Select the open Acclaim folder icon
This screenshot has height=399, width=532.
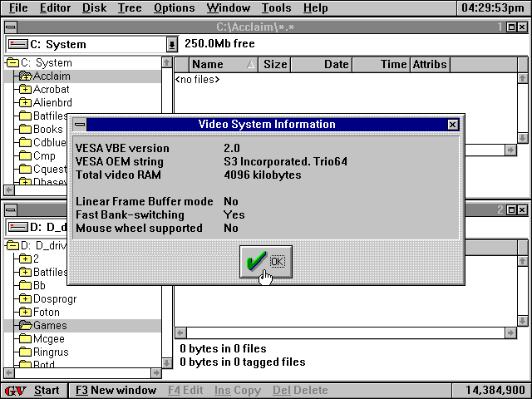coord(25,76)
